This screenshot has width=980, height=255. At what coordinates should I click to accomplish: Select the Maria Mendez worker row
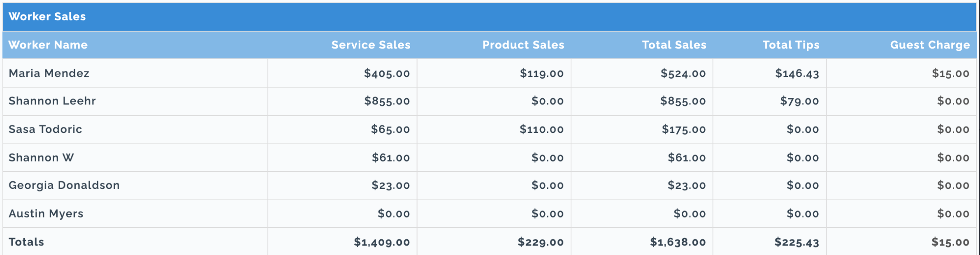pyautogui.click(x=490, y=73)
